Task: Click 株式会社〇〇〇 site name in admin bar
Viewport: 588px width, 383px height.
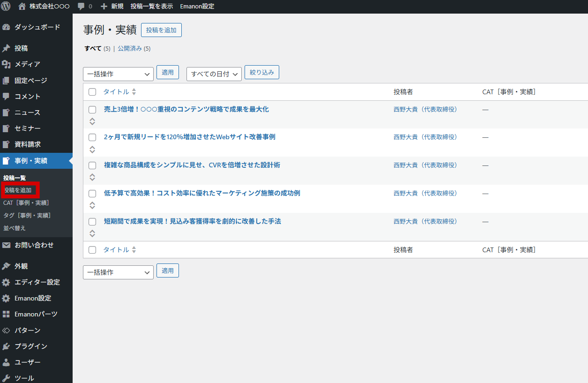Action: [x=50, y=7]
